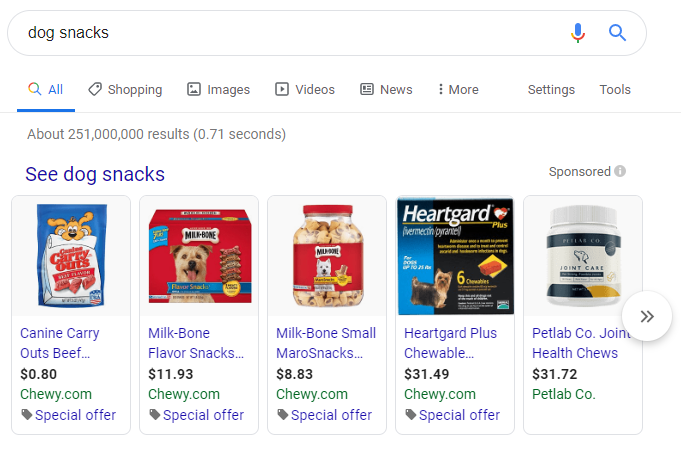Click the blue magnifier search button
Screen dimensions: 681x449
coord(617,33)
